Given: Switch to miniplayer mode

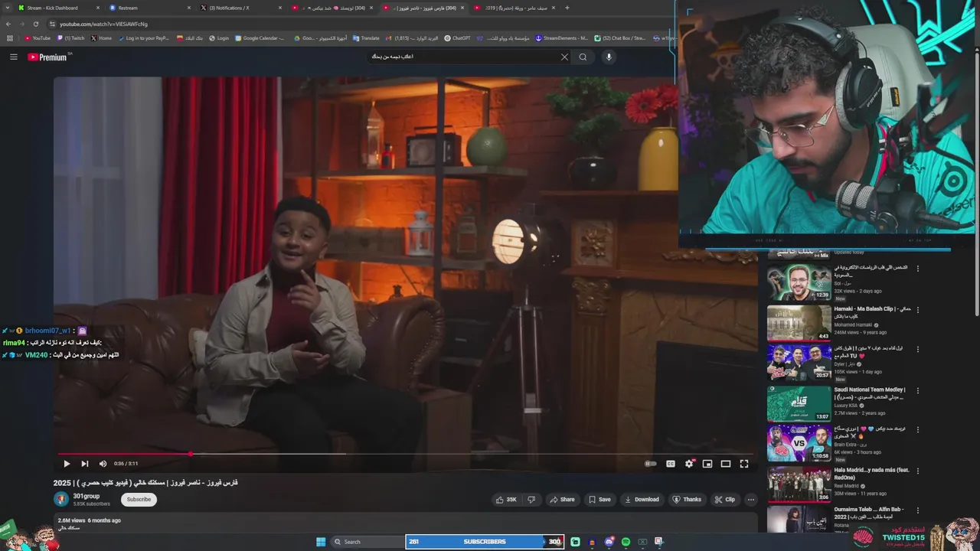Looking at the screenshot, I should 707,464.
